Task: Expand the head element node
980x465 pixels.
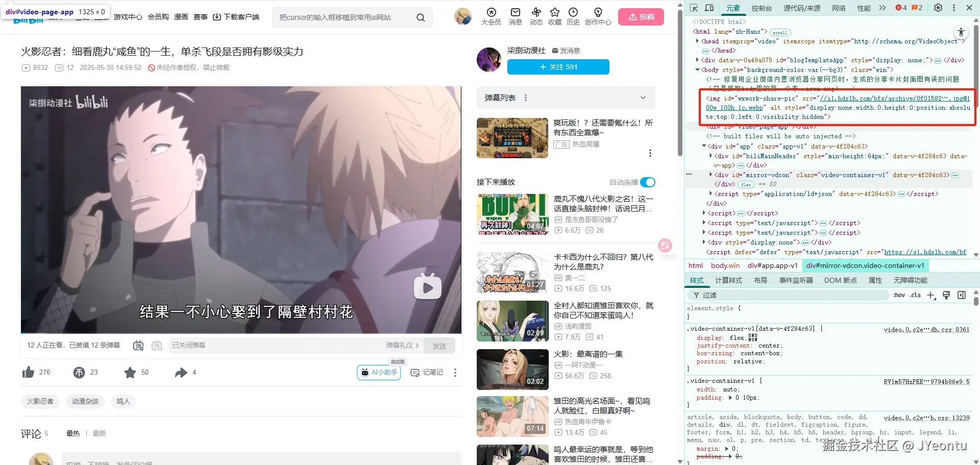Action: (697, 41)
